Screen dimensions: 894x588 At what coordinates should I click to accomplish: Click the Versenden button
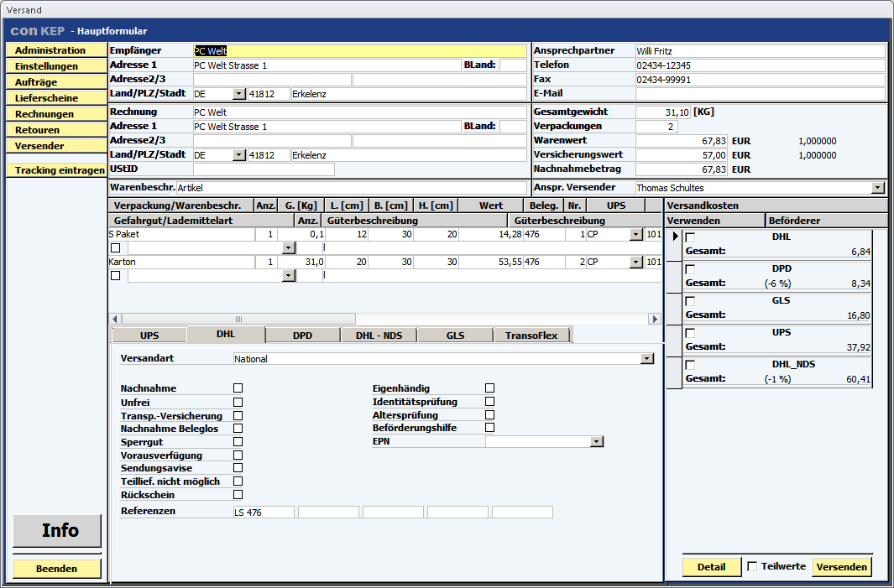point(842,566)
